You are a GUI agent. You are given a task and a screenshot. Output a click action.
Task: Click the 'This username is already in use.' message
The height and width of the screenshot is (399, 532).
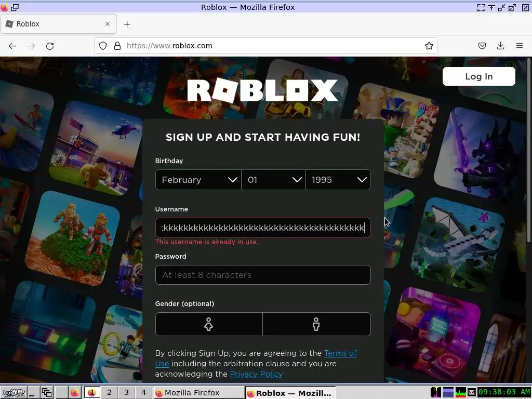[206, 242]
